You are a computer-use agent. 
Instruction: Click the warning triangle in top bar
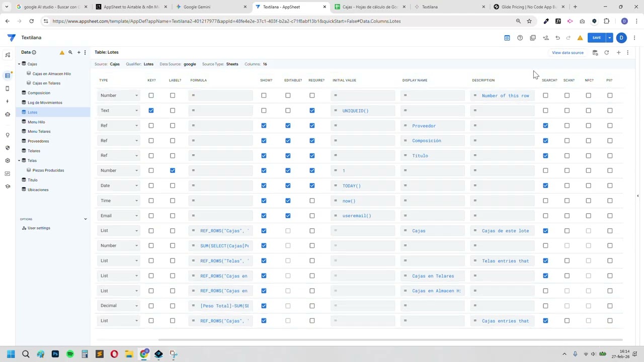pyautogui.click(x=580, y=38)
